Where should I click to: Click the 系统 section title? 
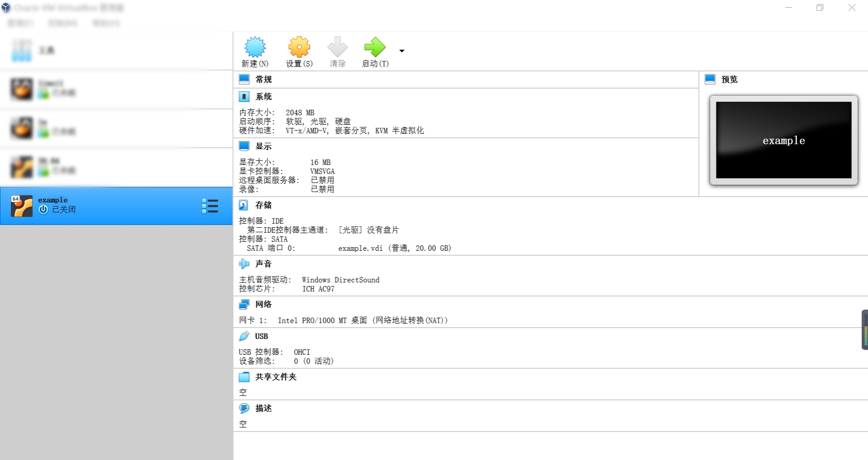264,97
